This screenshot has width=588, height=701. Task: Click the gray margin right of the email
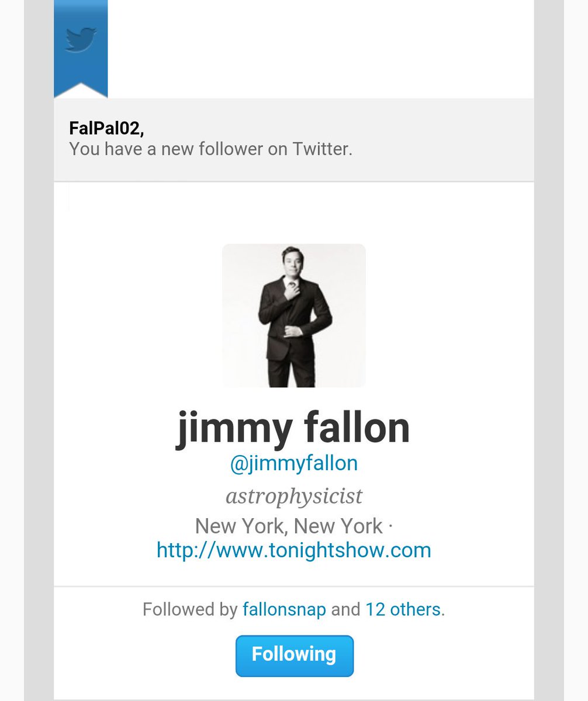coord(549,350)
